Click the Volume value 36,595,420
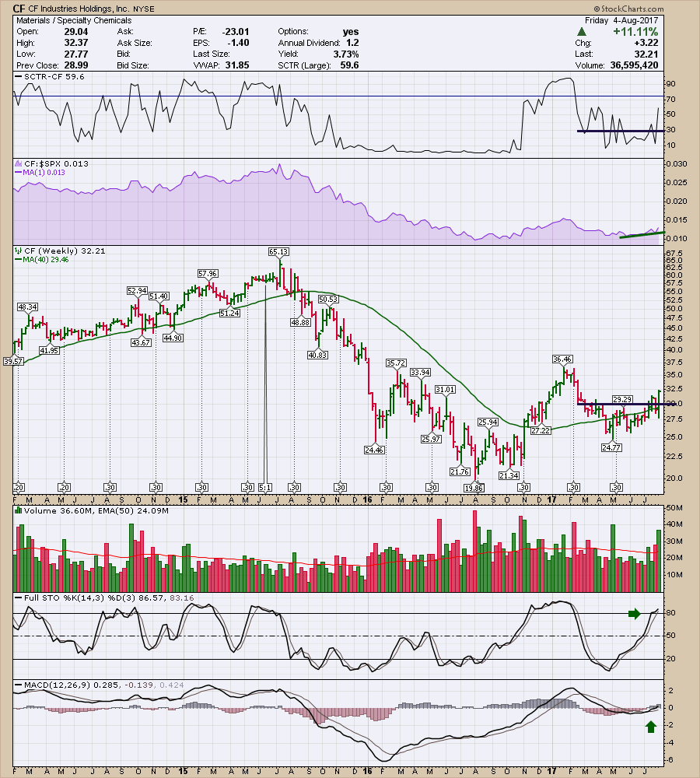The width and height of the screenshot is (700, 778). click(634, 65)
